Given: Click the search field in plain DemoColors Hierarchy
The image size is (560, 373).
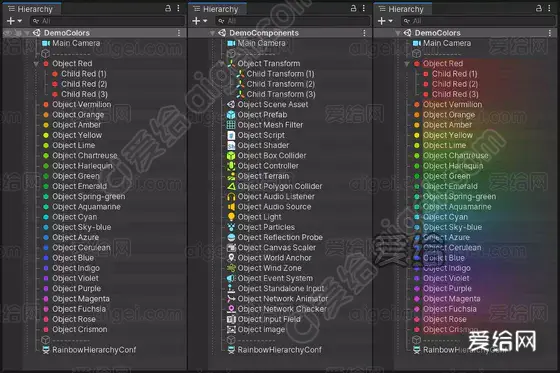Looking at the screenshot, I should (108, 21).
